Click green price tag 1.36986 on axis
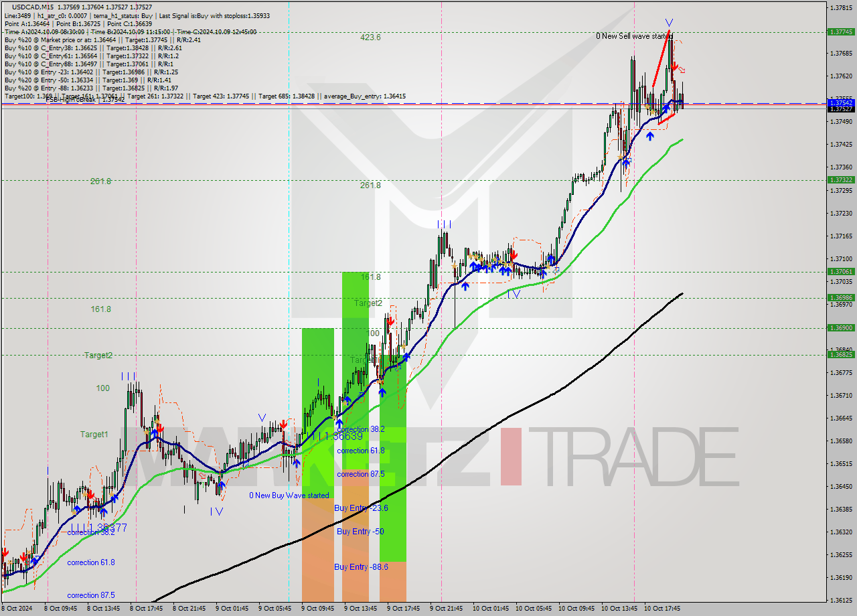Viewport: 857px width, 616px height. (840, 297)
